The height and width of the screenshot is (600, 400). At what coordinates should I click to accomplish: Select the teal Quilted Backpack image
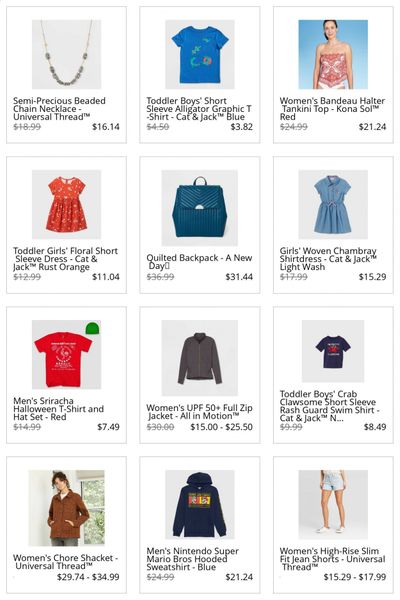pos(199,208)
